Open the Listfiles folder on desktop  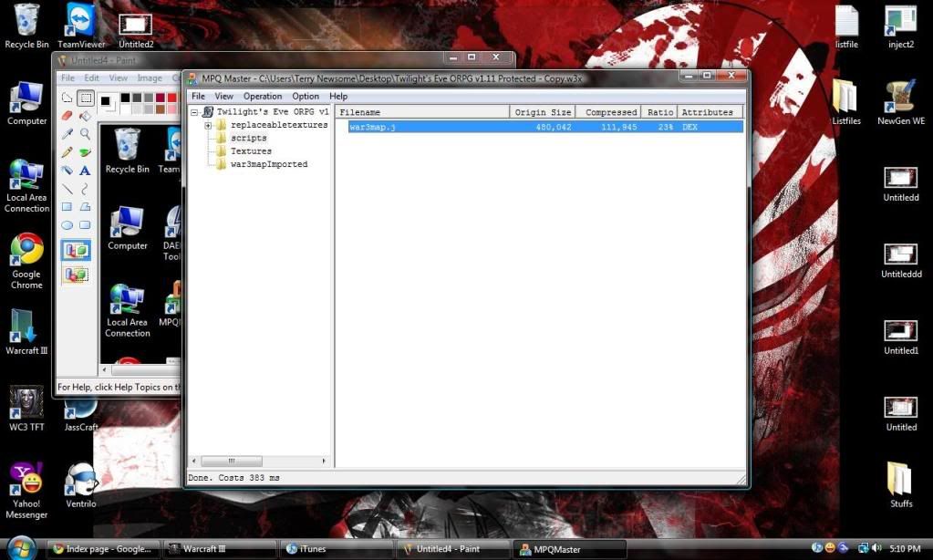click(846, 102)
